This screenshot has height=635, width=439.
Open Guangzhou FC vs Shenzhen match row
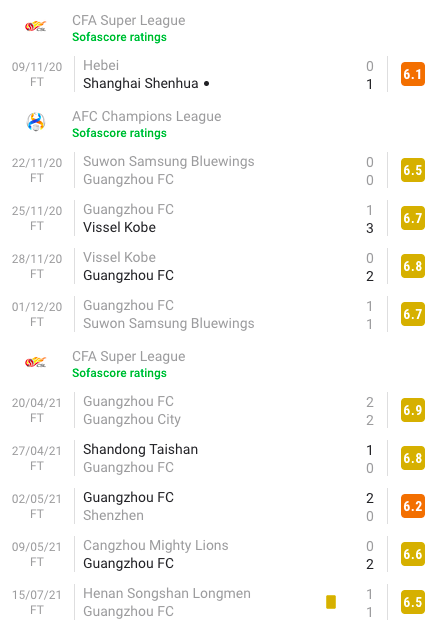pos(220,506)
